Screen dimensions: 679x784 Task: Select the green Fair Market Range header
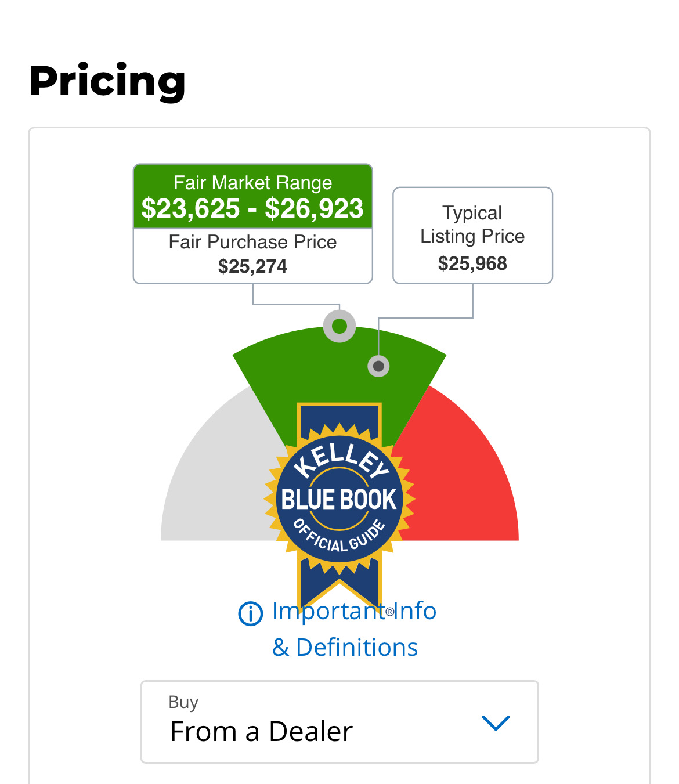(x=252, y=183)
